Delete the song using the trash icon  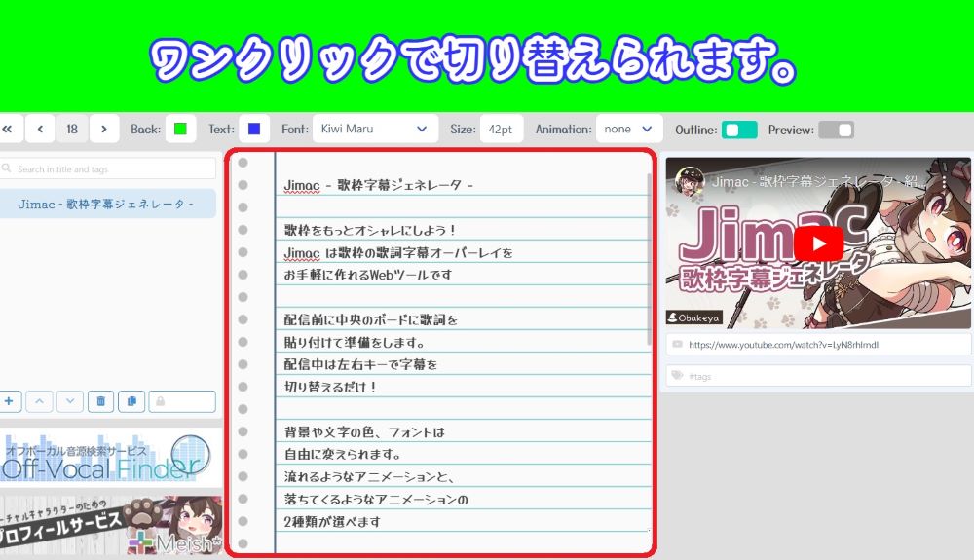pos(100,401)
